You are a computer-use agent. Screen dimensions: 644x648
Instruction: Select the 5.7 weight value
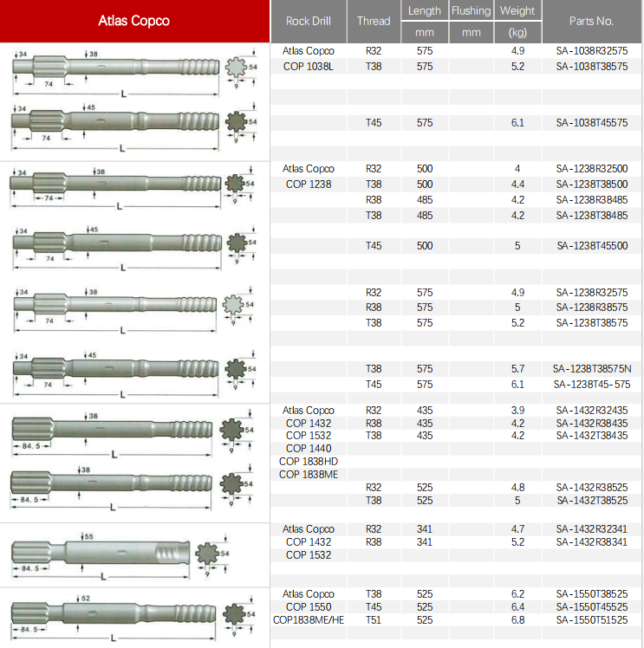click(x=517, y=369)
